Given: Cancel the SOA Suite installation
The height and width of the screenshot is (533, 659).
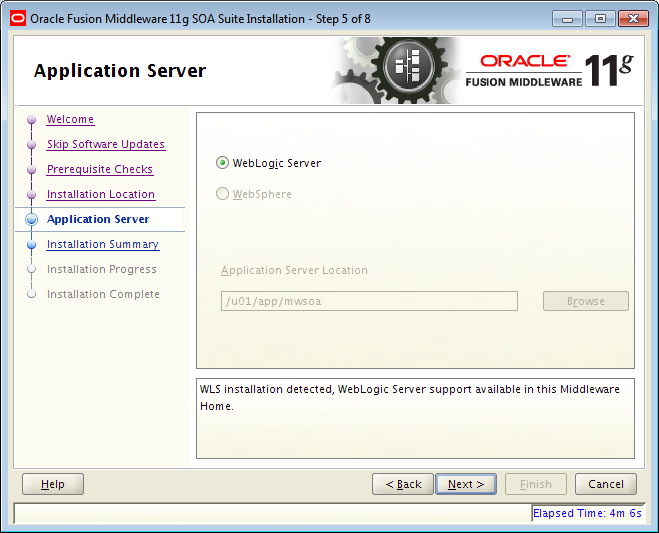Looking at the screenshot, I should click(x=606, y=484).
